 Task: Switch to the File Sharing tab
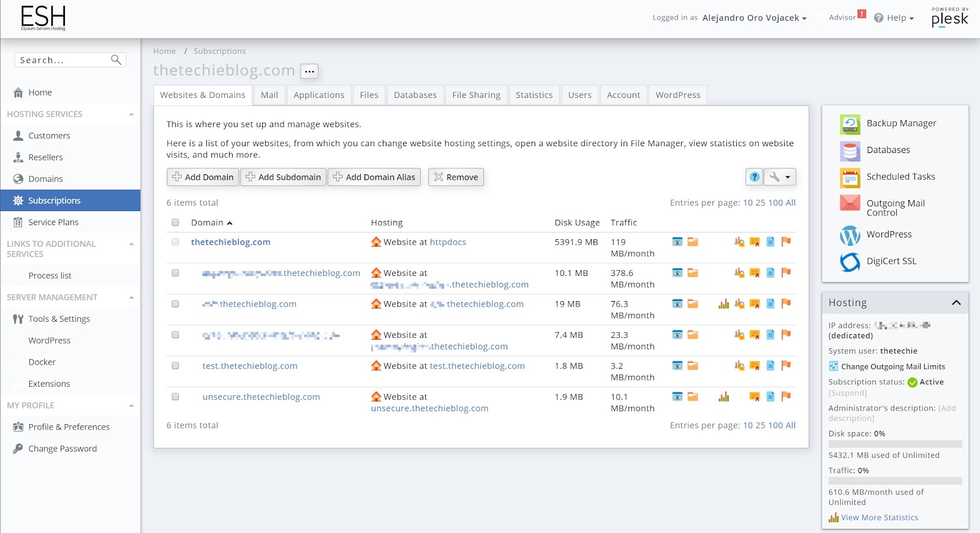click(477, 95)
